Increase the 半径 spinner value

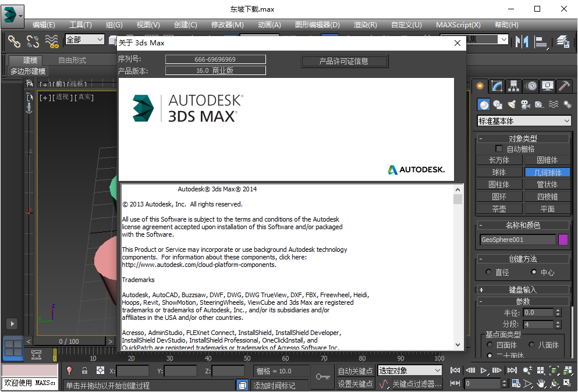tap(558, 311)
